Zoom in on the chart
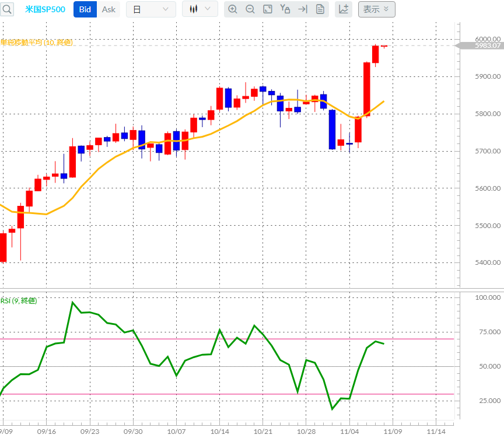Viewport: 504px width, 438px height. coord(233,9)
